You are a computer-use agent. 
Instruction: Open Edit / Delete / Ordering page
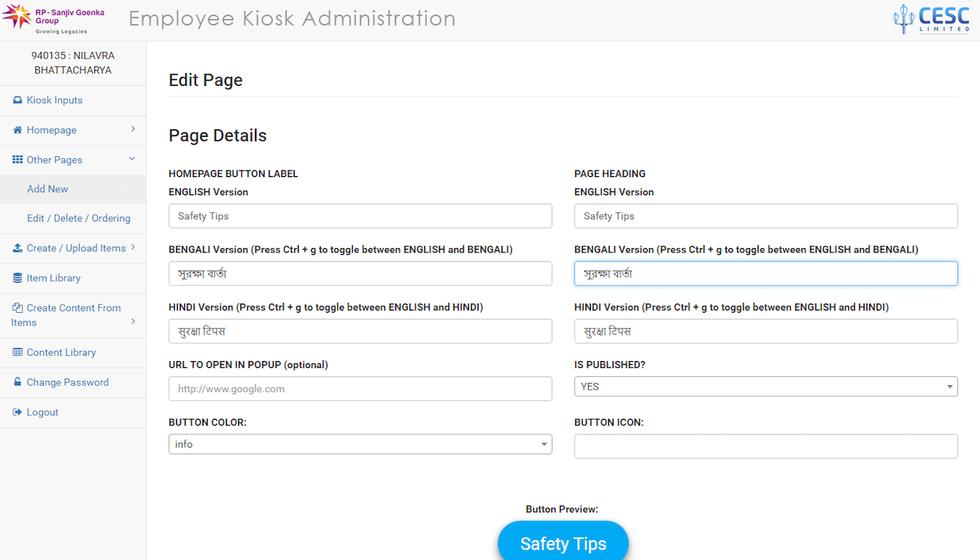[78, 219]
